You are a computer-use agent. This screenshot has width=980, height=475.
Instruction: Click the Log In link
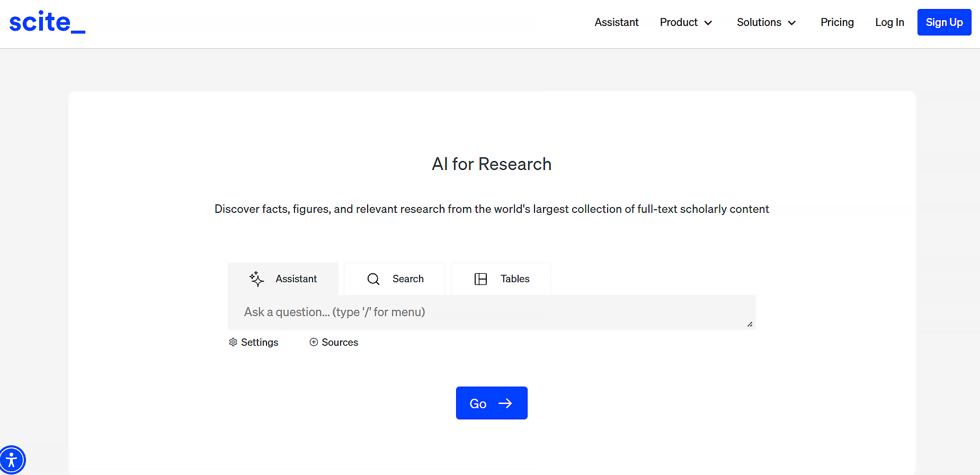[889, 22]
